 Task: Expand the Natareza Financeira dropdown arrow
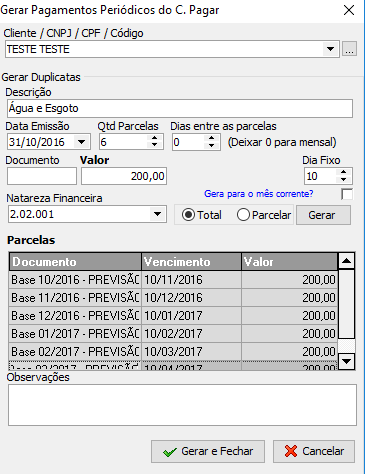point(157,214)
